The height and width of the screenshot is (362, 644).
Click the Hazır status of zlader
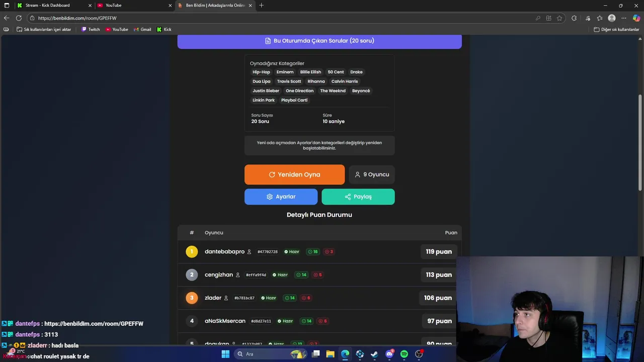point(269,298)
